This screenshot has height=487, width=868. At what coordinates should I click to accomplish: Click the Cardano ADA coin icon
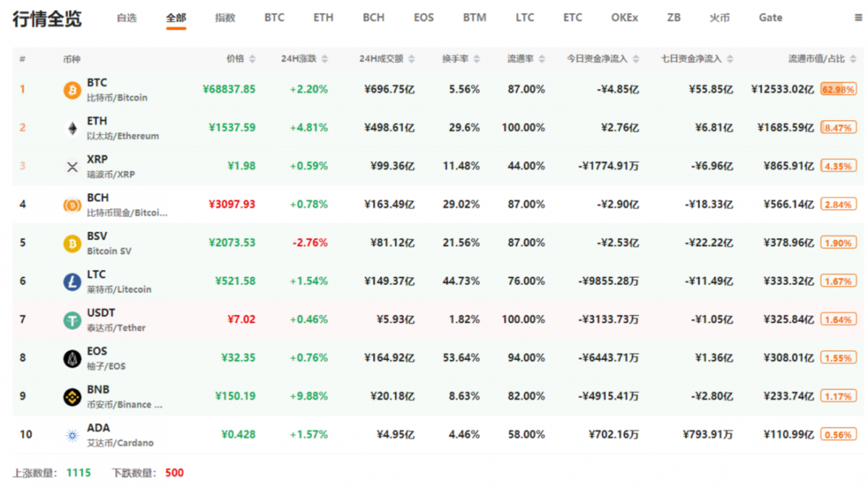click(x=72, y=435)
